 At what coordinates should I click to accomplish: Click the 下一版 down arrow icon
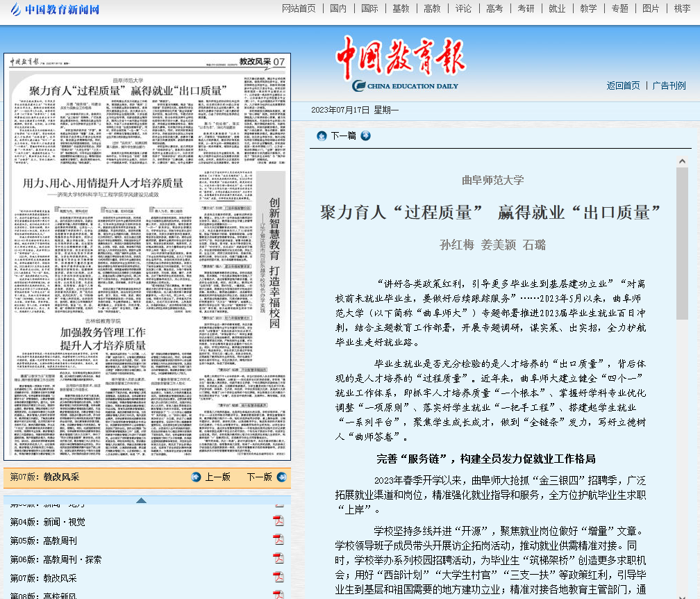point(281,477)
